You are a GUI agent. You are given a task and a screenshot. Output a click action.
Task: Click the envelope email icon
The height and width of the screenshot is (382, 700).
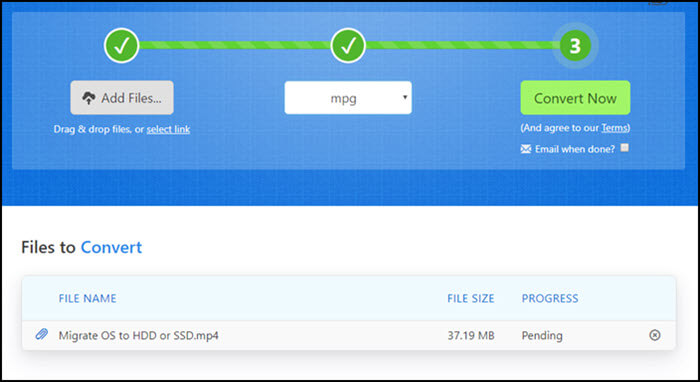(x=526, y=149)
